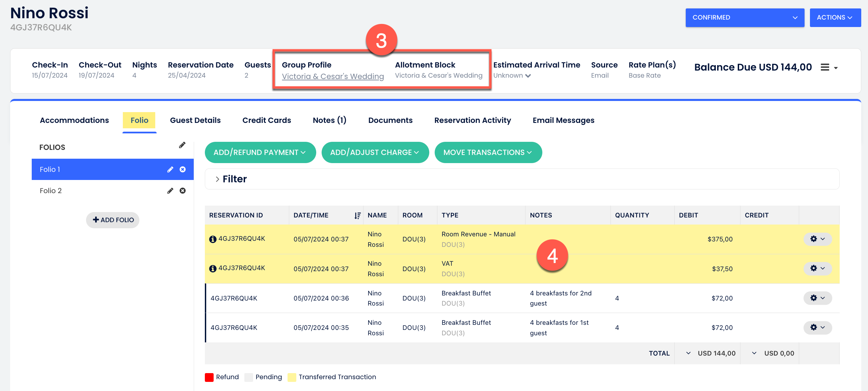Remove Folio 2 with its X icon

tap(183, 191)
